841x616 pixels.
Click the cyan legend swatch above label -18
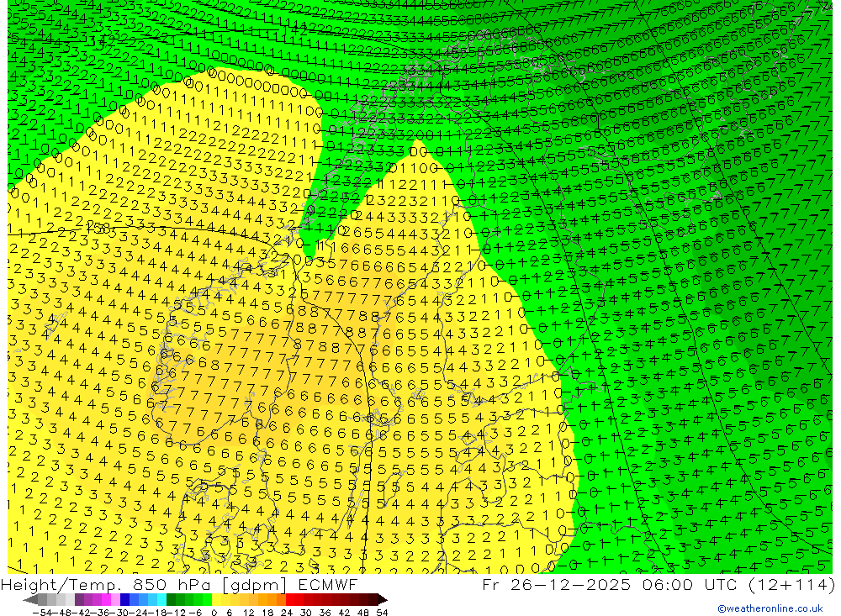click(x=161, y=599)
